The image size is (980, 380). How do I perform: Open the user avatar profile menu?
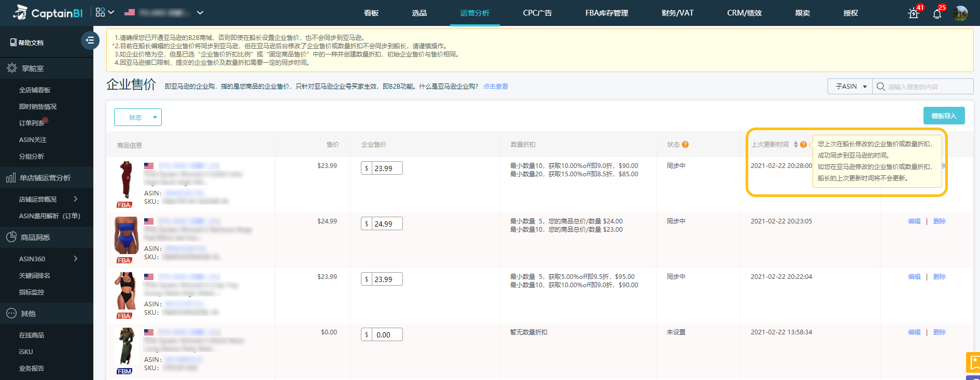(960, 13)
